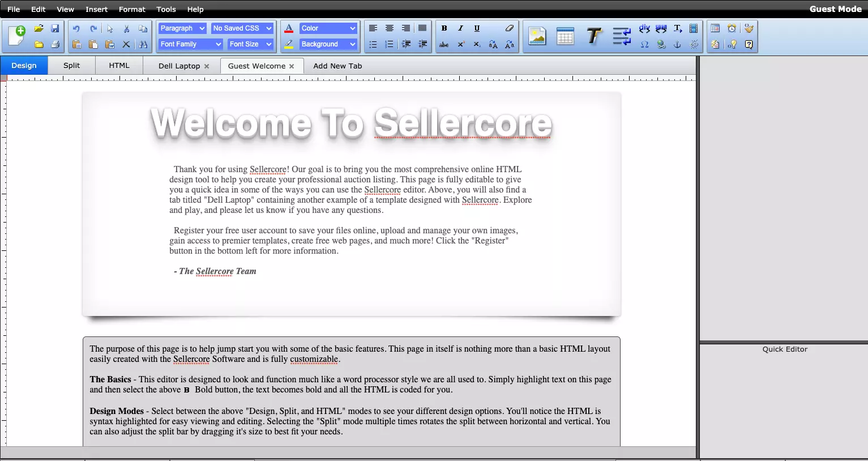868x461 pixels.
Task: Click the Quick Editor panel label
Action: 785,349
